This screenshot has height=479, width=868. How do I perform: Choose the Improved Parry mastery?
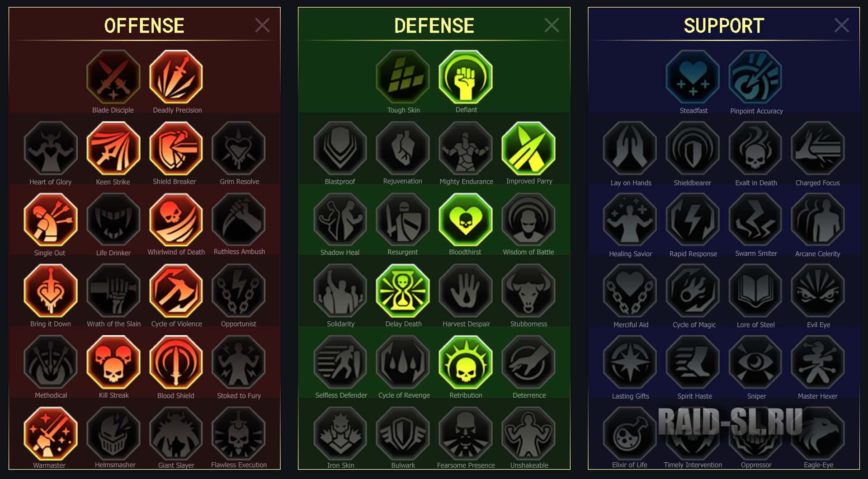pyautogui.click(x=528, y=148)
